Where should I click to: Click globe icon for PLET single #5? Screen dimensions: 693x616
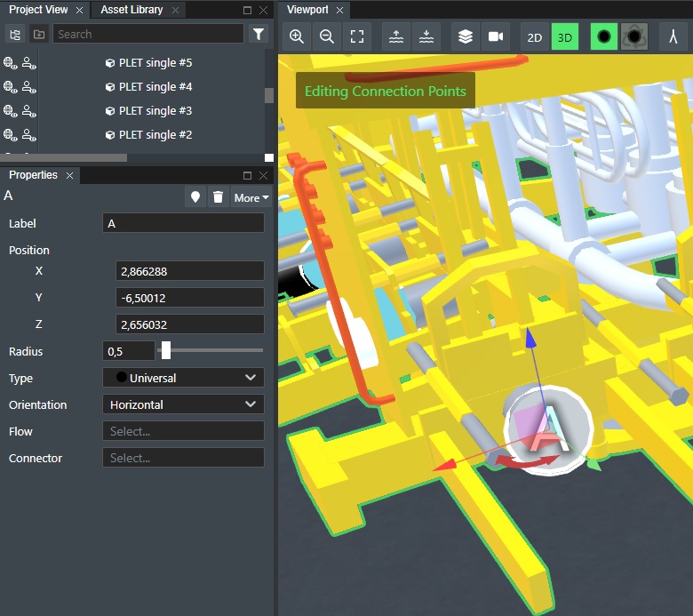[x=10, y=63]
